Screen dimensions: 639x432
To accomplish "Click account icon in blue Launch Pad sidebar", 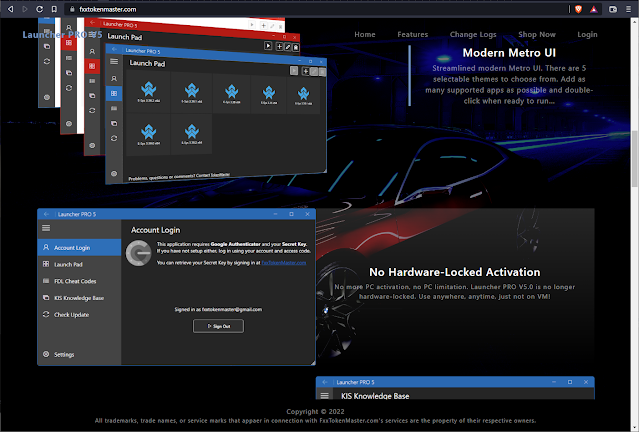I will point(114,78).
